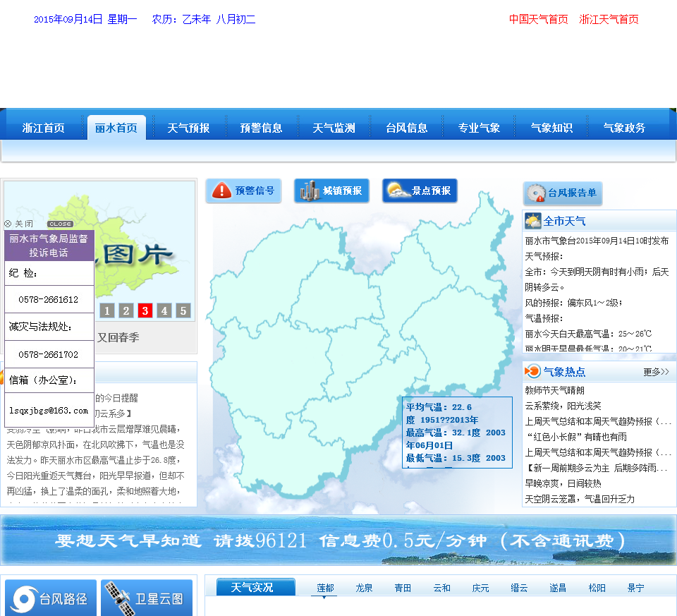Open the 云系萦绕，阳光浅笑 news item

tap(563, 406)
